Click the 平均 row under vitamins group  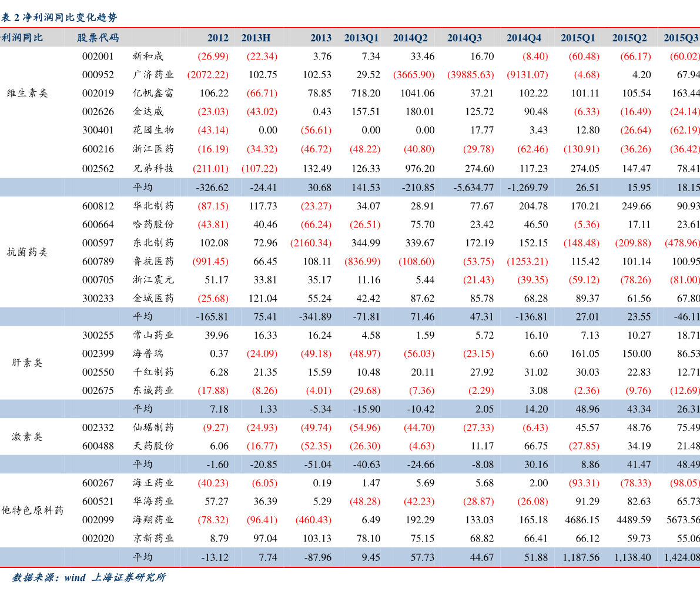tap(350, 187)
